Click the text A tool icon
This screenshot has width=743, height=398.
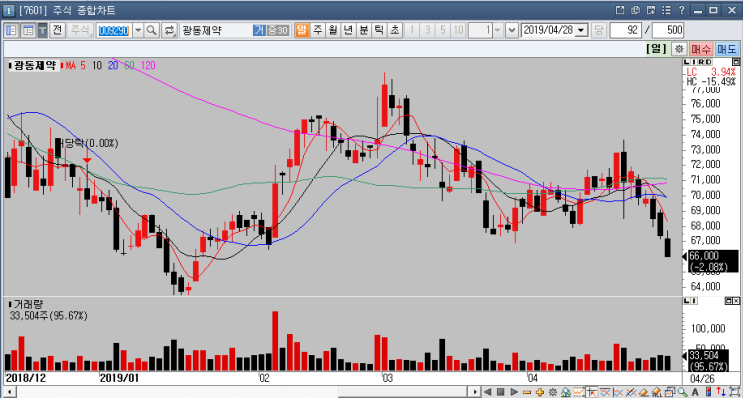point(696,392)
